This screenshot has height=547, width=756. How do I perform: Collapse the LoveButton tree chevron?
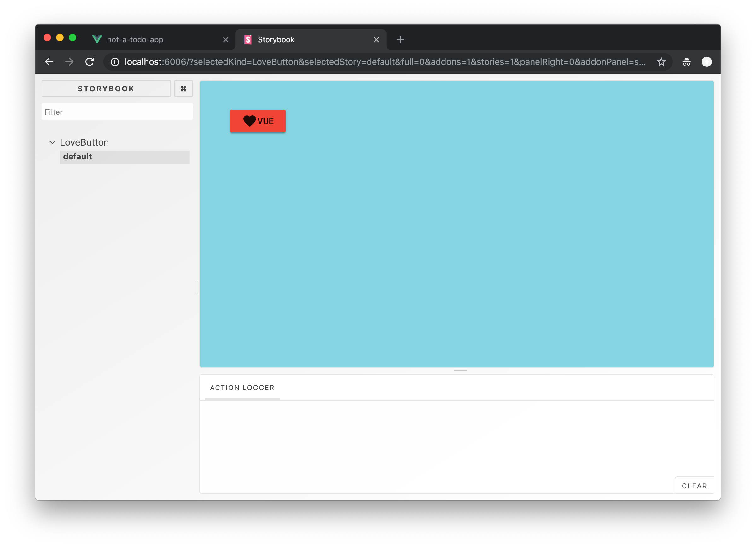pyautogui.click(x=52, y=142)
